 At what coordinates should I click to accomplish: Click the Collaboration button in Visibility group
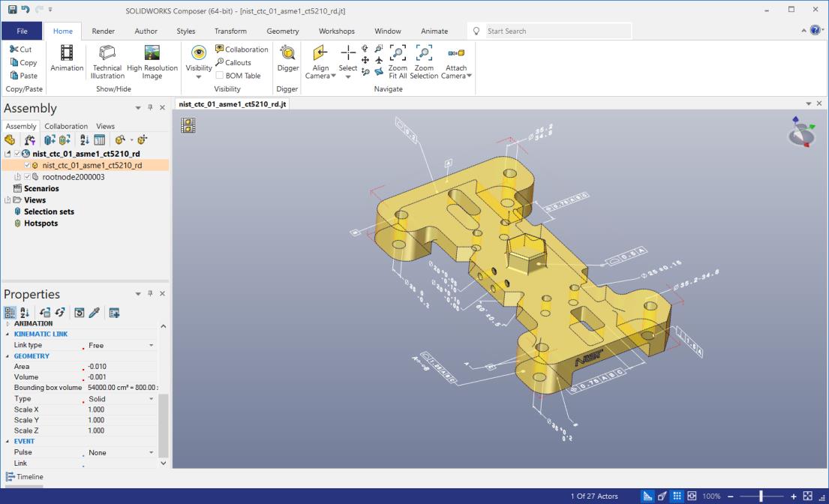pos(242,49)
